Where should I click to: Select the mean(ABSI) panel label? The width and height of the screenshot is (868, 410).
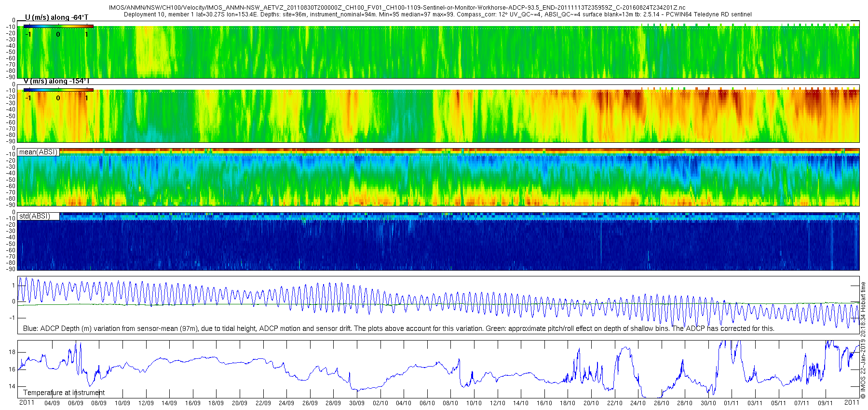pyautogui.click(x=39, y=152)
